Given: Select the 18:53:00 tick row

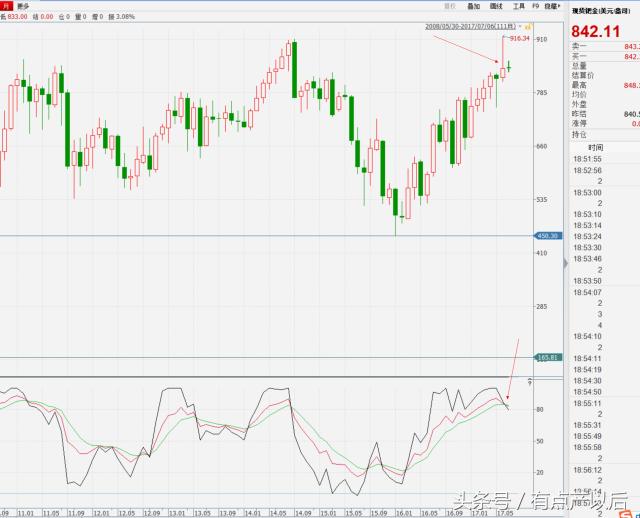Looking at the screenshot, I should [x=605, y=193].
